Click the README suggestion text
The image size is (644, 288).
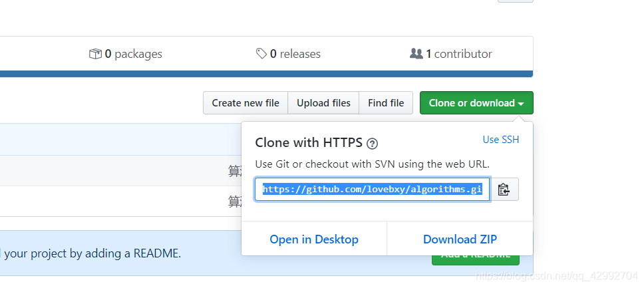click(91, 253)
